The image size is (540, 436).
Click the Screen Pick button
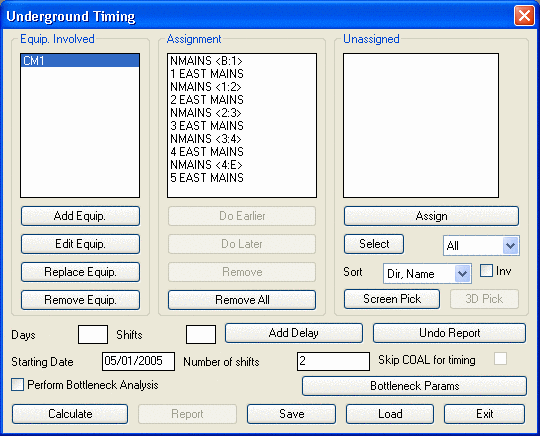(392, 299)
